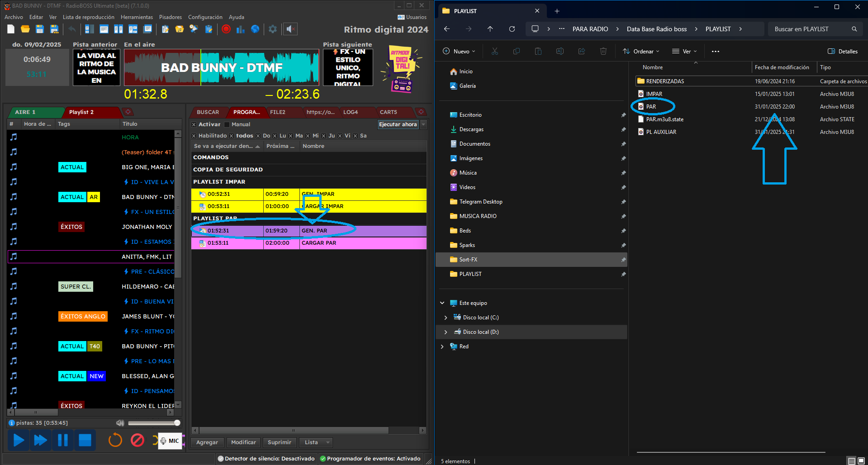Screen dimensions: 868x465
Task: Click the waveform progress of BAD BUNNY - DTMF
Action: point(222,68)
